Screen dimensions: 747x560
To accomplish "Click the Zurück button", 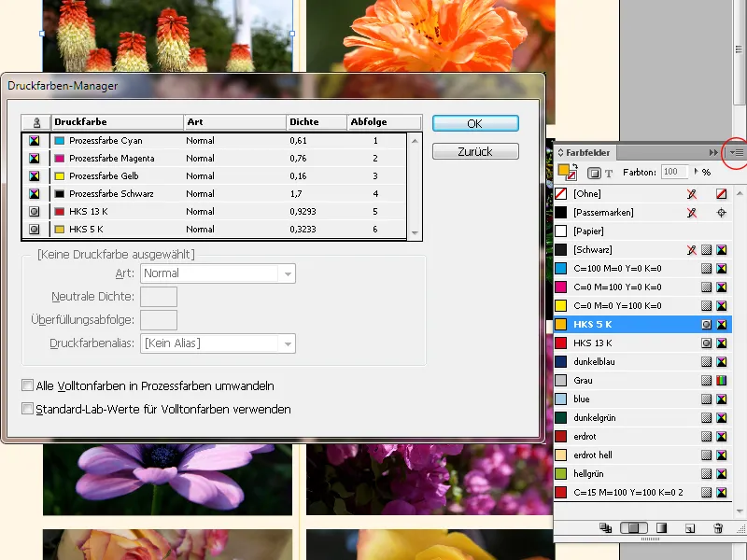I will (x=476, y=150).
